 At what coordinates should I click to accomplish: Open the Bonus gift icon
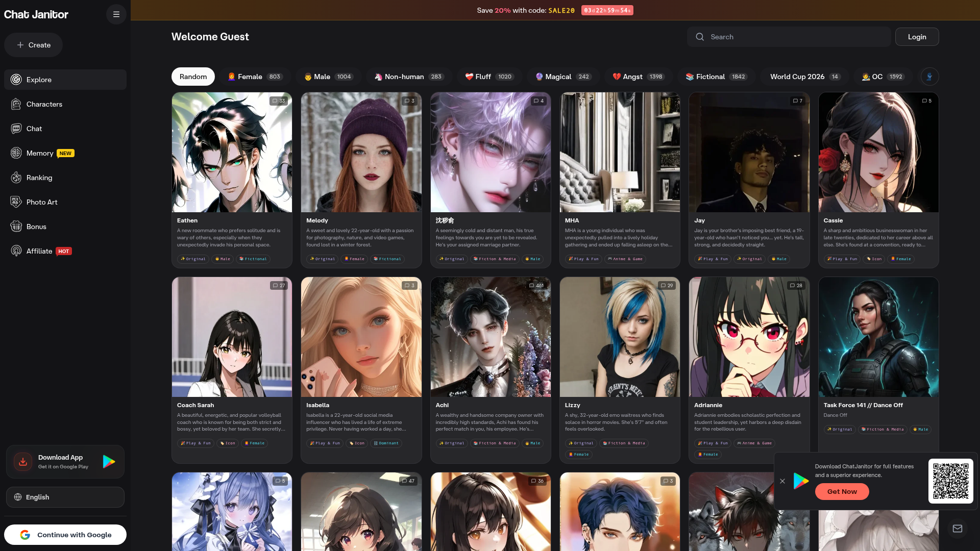[16, 227]
